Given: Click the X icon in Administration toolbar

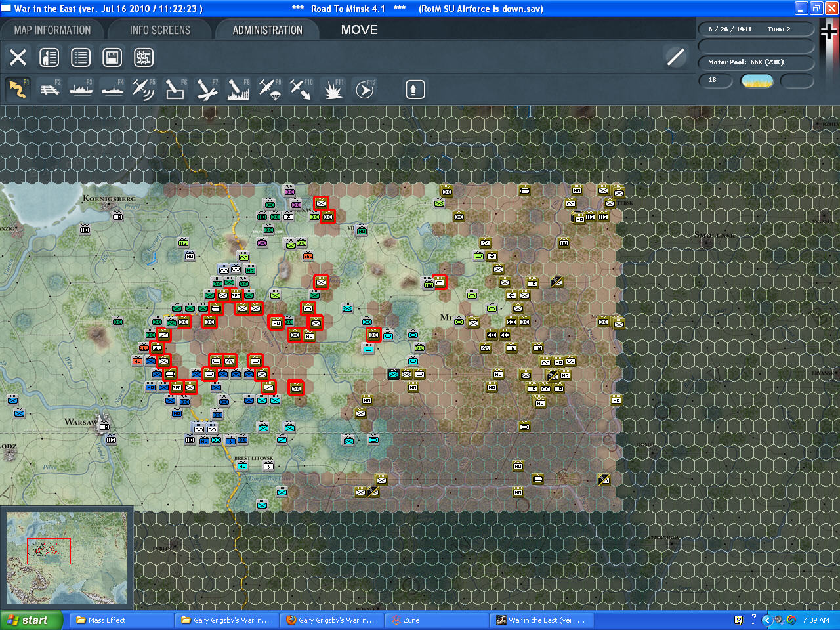Looking at the screenshot, I should point(18,57).
